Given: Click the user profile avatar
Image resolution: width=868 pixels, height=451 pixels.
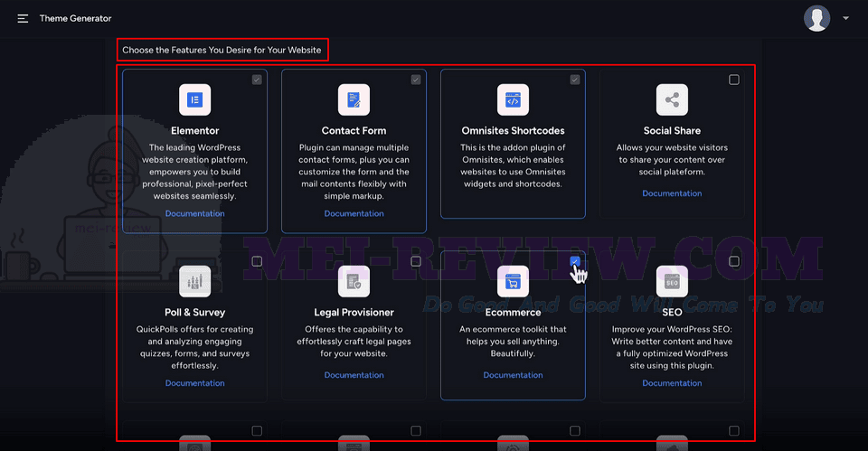Looking at the screenshot, I should [x=816, y=18].
